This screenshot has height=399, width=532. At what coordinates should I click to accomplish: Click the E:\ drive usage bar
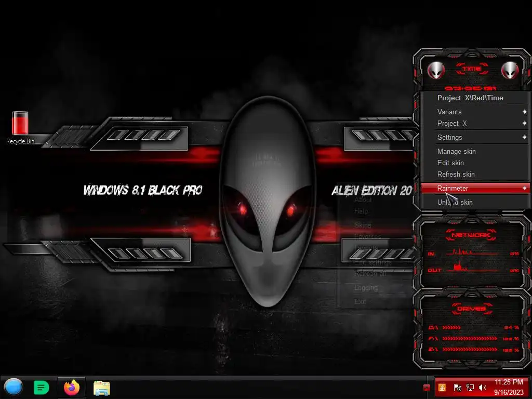point(470,350)
